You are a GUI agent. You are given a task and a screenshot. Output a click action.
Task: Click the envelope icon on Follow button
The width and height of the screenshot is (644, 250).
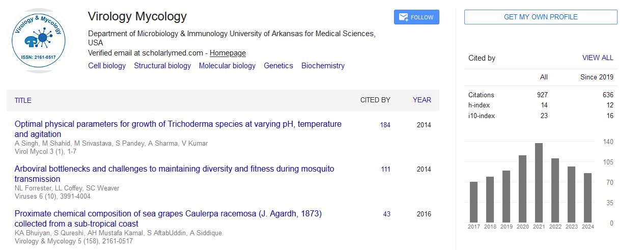(404, 17)
